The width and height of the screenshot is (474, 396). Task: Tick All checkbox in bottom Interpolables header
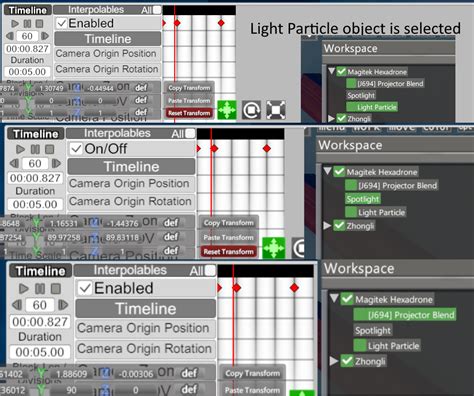210,270
